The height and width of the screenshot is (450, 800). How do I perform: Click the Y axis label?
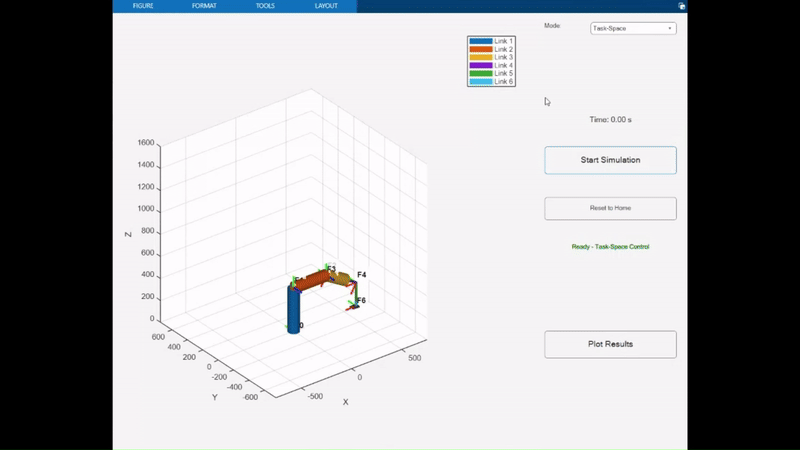215,397
